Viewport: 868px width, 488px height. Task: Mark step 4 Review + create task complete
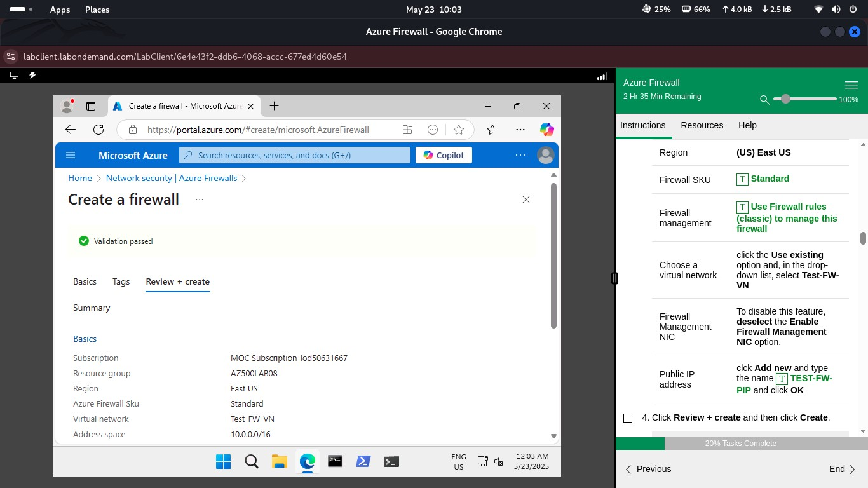(628, 417)
